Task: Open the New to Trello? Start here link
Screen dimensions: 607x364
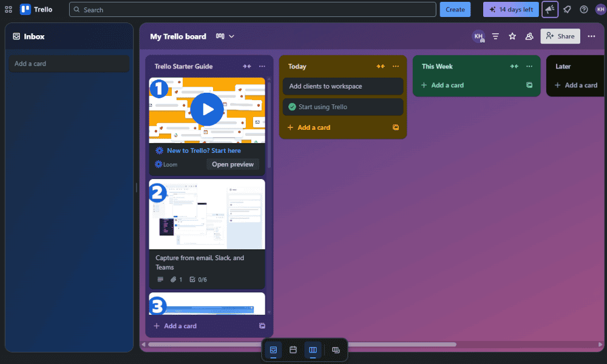Action: pos(203,150)
